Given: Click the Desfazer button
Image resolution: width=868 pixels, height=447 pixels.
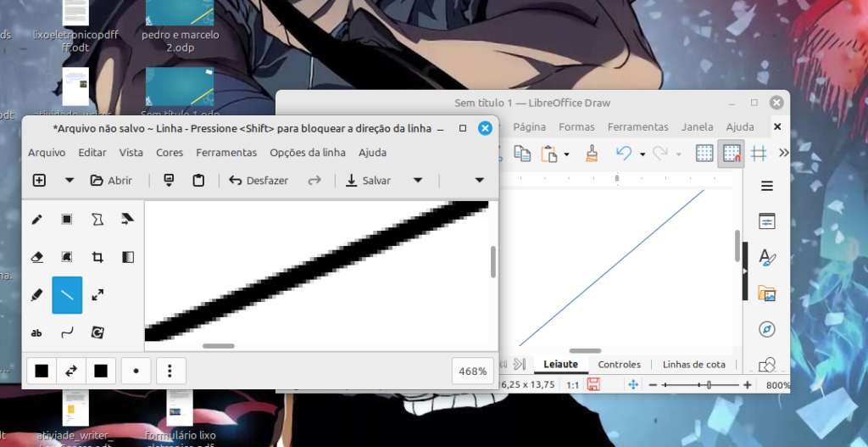Looking at the screenshot, I should (259, 180).
